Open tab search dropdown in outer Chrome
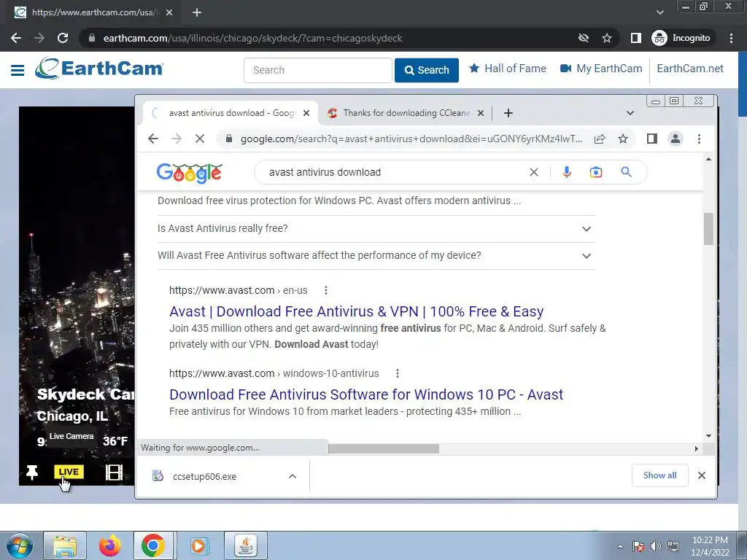The width and height of the screenshot is (747, 560). (659, 12)
